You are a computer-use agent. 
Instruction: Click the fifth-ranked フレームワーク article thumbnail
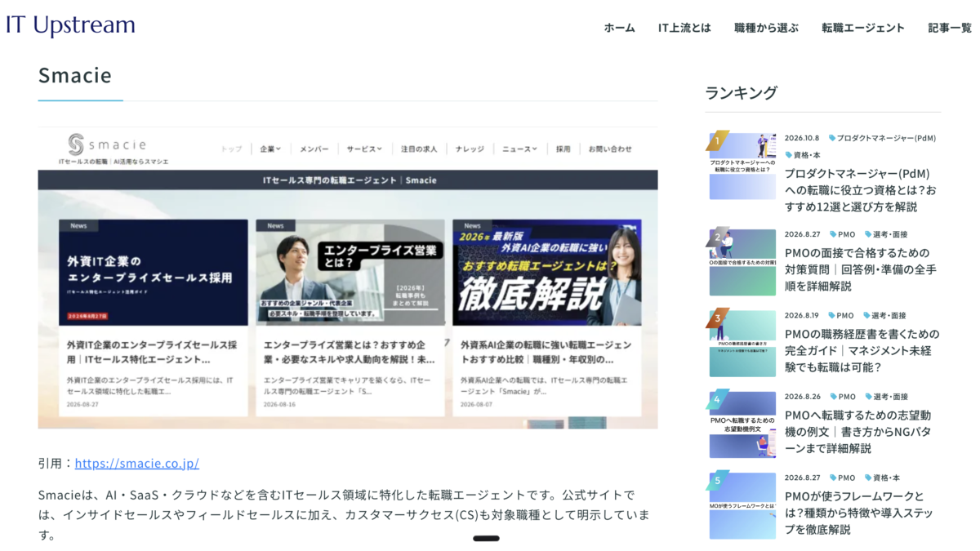pos(742,505)
